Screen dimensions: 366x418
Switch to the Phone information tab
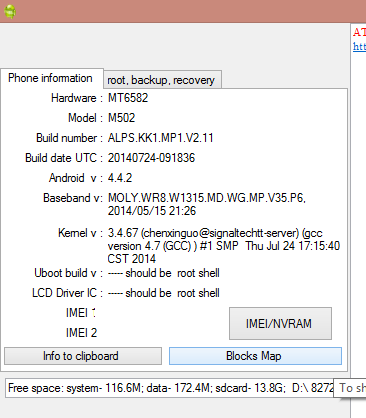50,78
